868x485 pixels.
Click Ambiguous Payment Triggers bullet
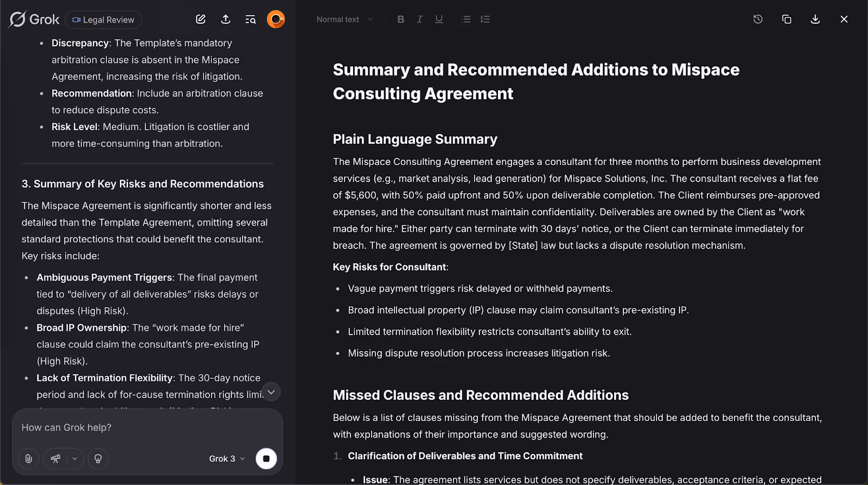click(148, 294)
